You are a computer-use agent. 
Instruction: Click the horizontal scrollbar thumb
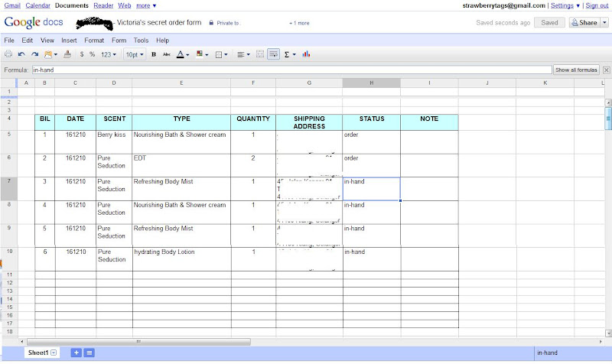(x=138, y=342)
